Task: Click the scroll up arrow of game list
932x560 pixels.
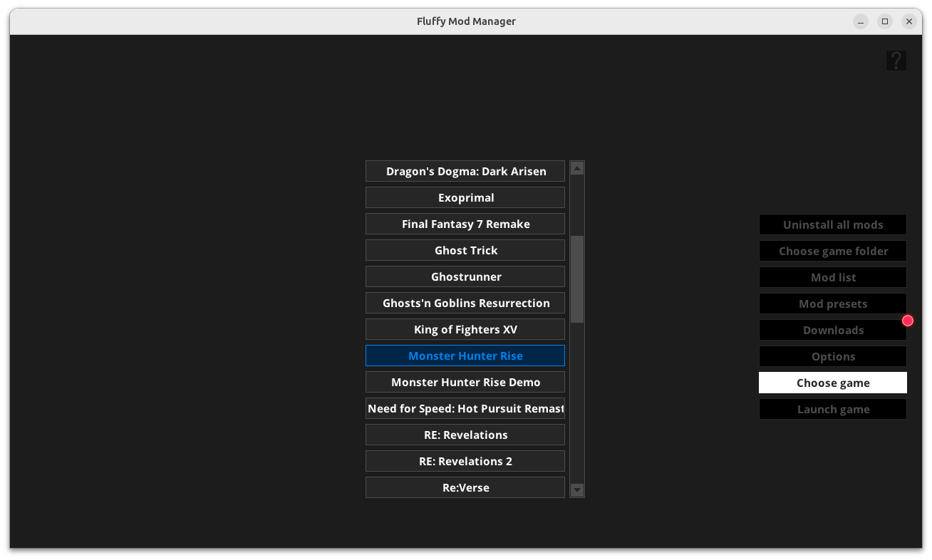Action: [x=577, y=168]
